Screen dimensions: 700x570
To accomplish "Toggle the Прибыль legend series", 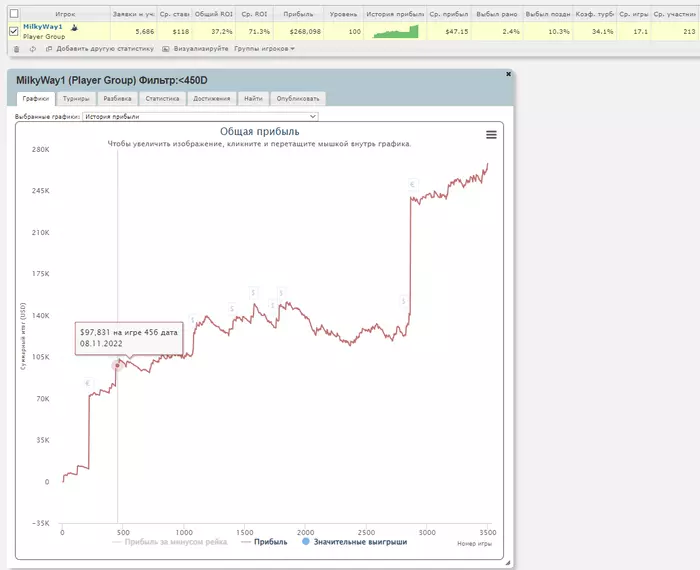I will click(x=264, y=542).
